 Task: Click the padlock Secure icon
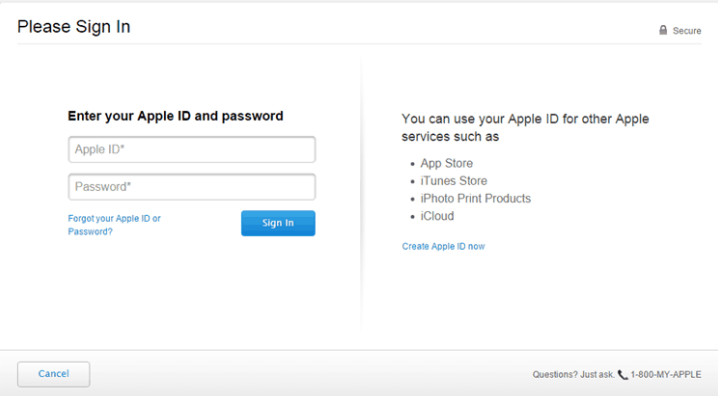(663, 30)
